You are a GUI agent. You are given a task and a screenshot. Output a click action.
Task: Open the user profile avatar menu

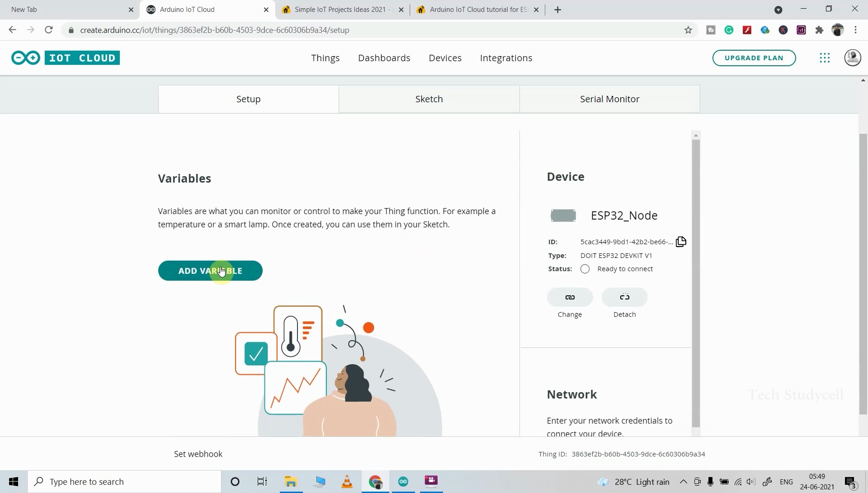[x=853, y=58]
